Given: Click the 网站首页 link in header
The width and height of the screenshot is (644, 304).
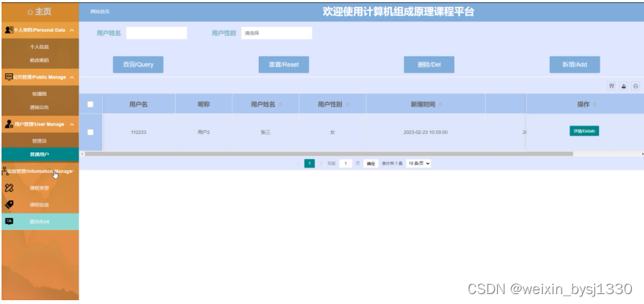Looking at the screenshot, I should [100, 11].
